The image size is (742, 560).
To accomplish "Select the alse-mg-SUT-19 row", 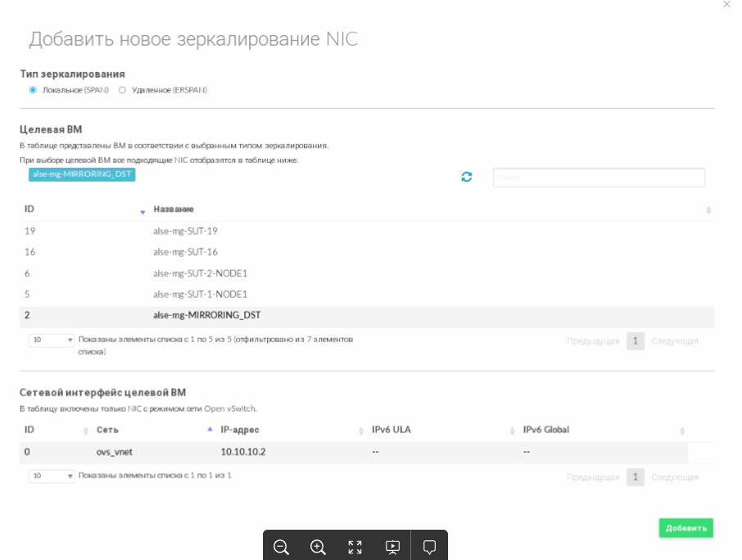I will click(x=367, y=231).
